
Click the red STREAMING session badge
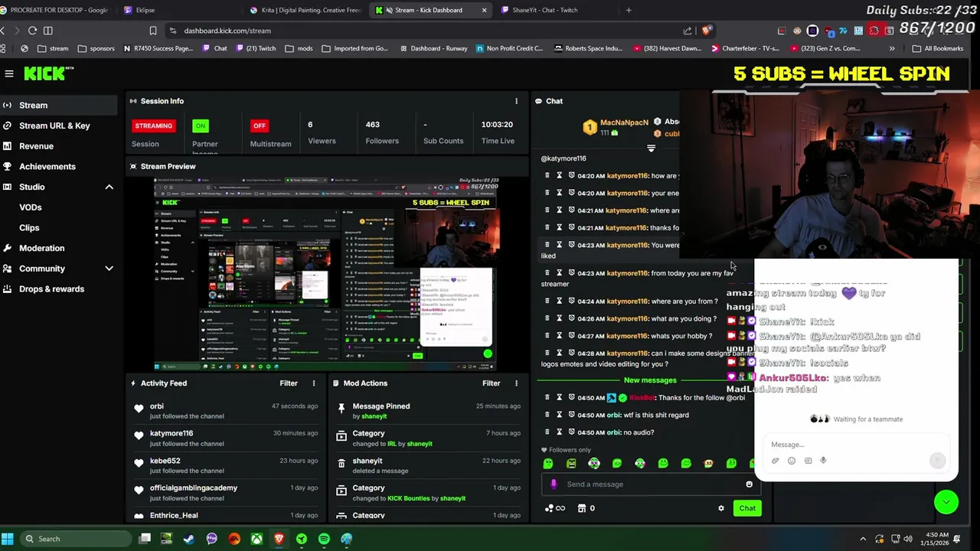pos(153,126)
